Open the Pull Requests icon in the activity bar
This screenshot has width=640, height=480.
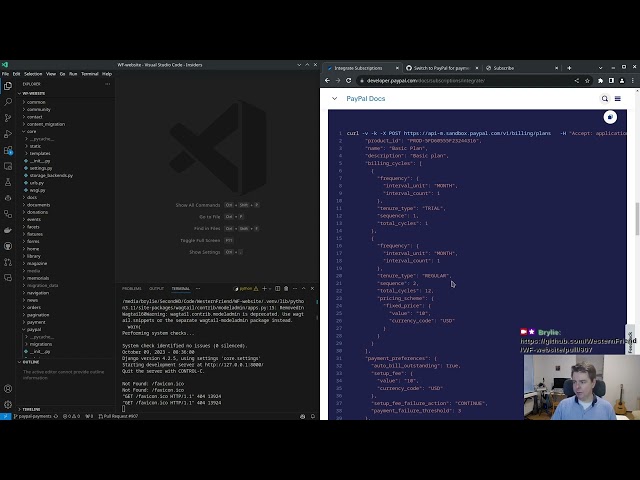8,262
